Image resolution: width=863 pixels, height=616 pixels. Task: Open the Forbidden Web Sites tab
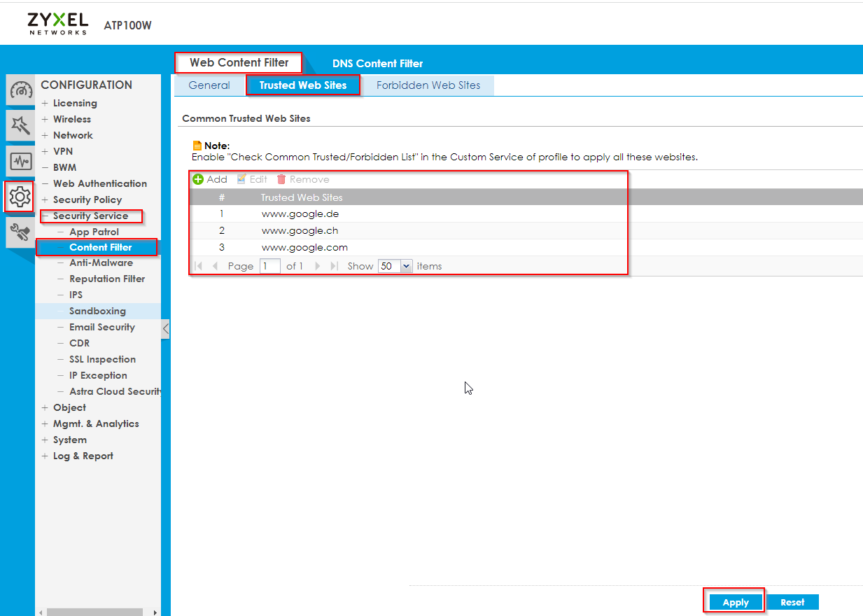pyautogui.click(x=428, y=85)
